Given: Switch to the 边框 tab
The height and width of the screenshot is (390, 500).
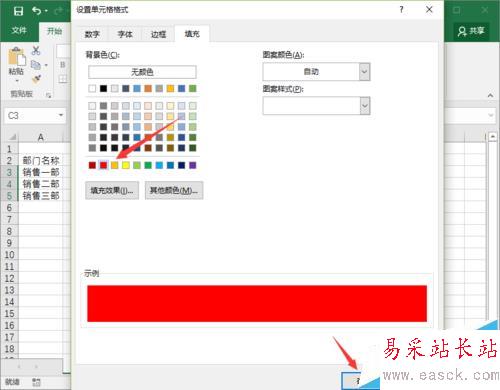Looking at the screenshot, I should (158, 34).
